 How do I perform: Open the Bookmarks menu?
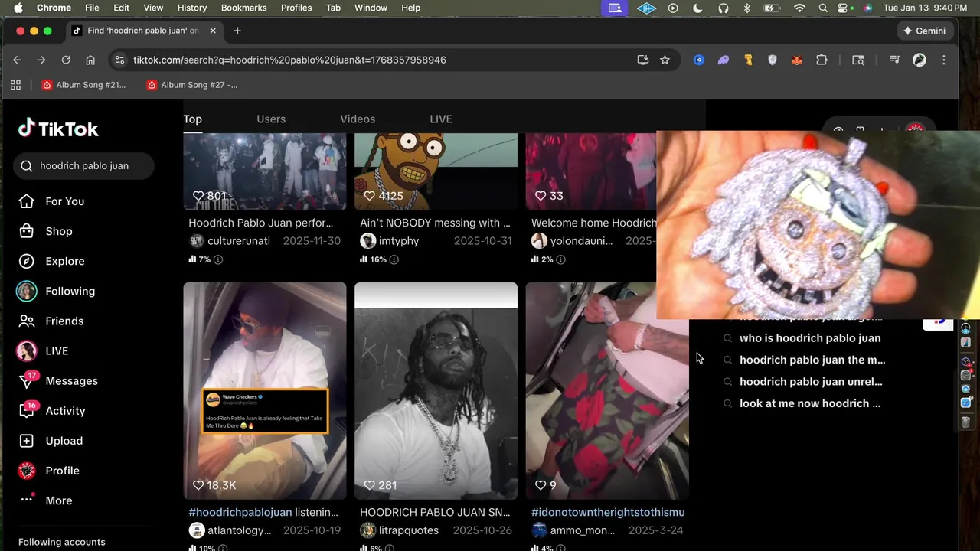click(243, 8)
